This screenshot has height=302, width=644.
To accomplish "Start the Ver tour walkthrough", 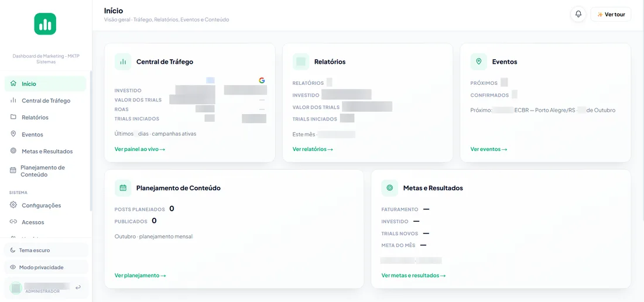I will click(611, 15).
